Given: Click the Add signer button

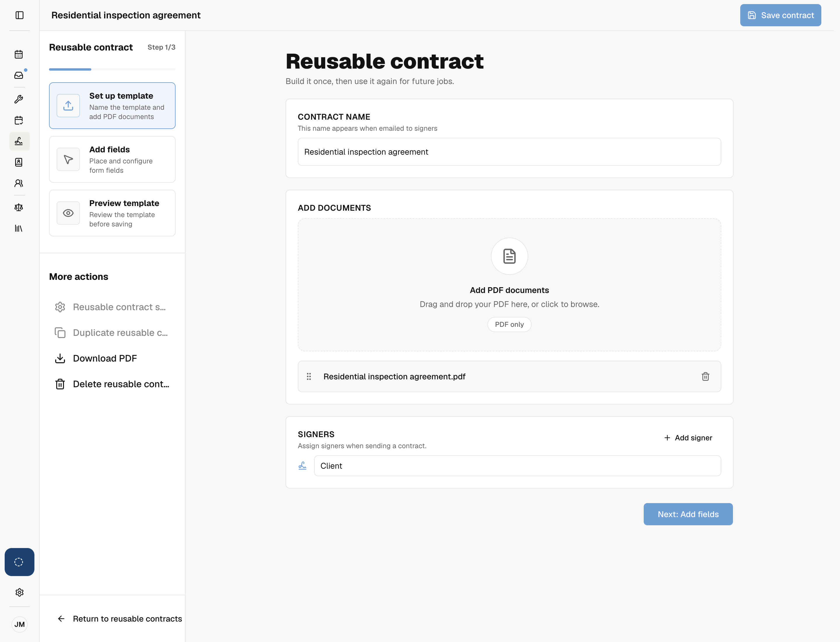Looking at the screenshot, I should (x=688, y=438).
